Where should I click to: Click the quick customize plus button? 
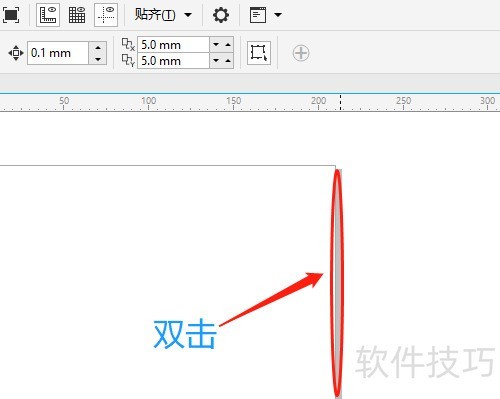[301, 53]
